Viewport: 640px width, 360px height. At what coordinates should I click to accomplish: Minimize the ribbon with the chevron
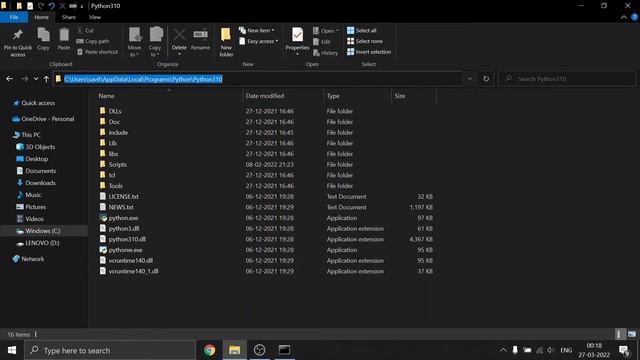click(623, 17)
